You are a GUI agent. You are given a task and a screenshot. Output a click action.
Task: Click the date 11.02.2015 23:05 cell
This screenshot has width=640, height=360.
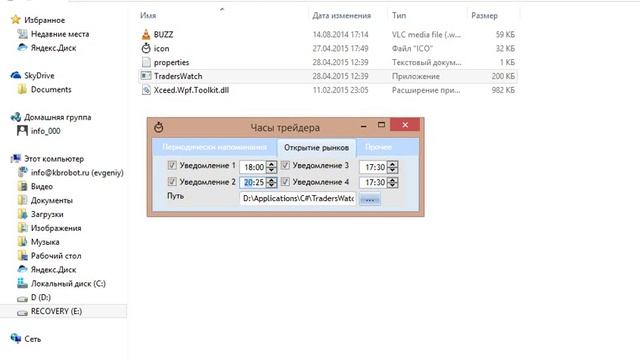[340, 90]
